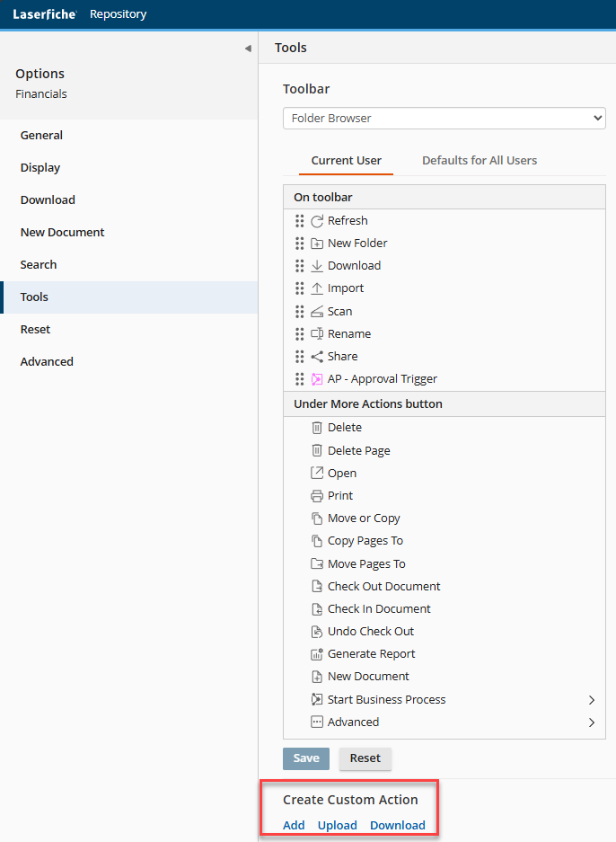Screen dimensions: 616x842
Task: Click the Delete Page trash icon
Action: click(316, 451)
